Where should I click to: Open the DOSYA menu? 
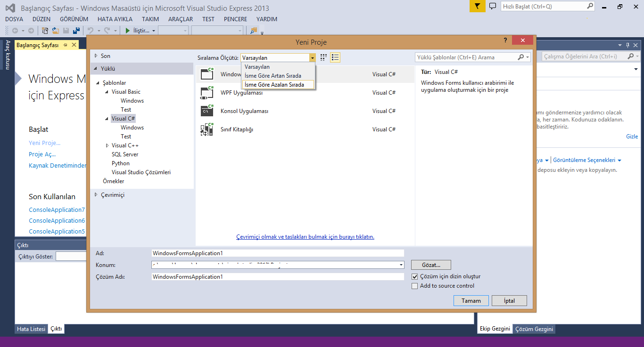tap(14, 19)
